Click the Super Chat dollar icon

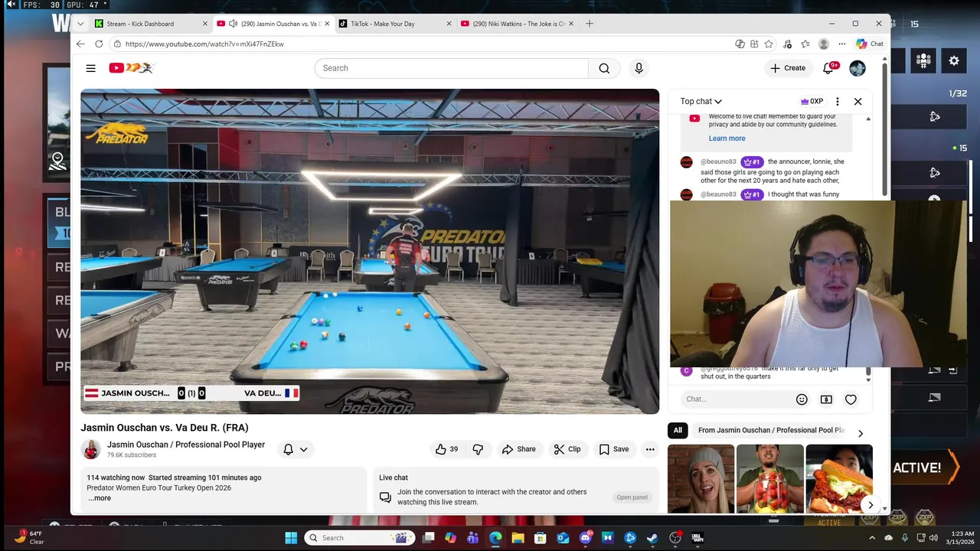pos(826,399)
